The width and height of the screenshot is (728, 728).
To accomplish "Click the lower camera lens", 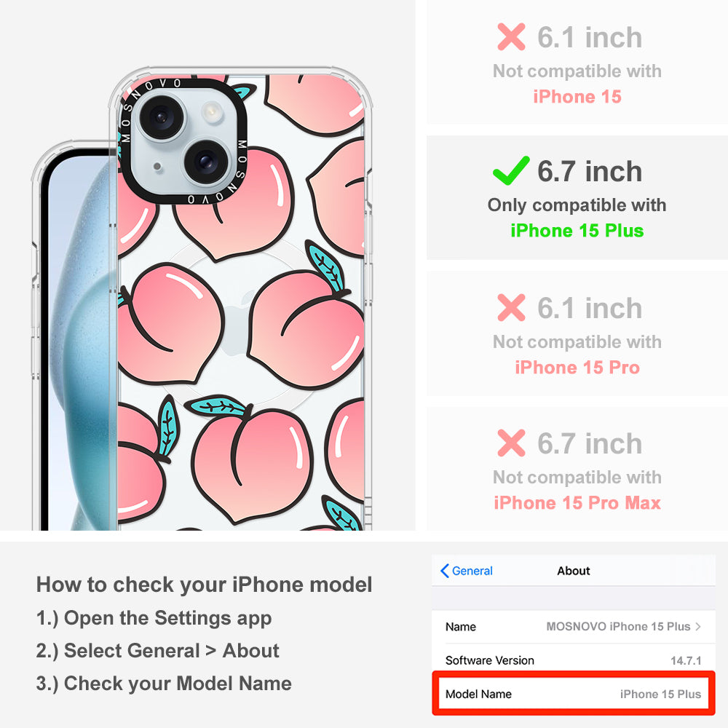I will click(206, 162).
